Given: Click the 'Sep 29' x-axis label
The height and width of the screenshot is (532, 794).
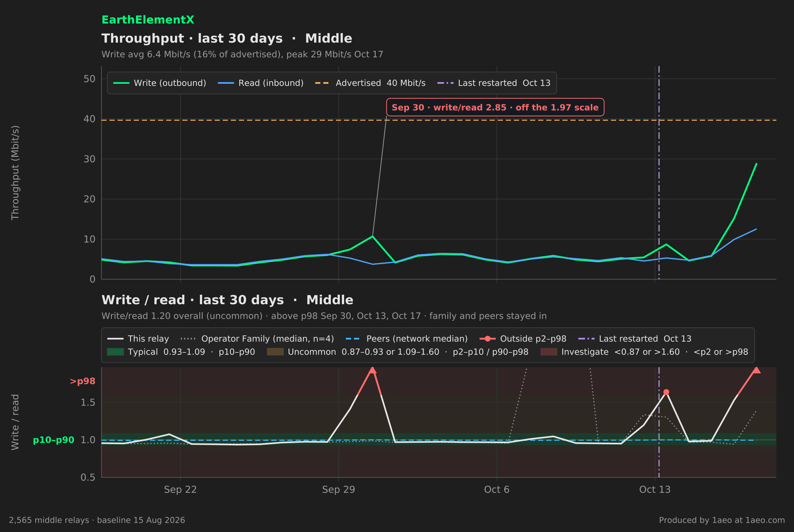Looking at the screenshot, I should point(339,490).
